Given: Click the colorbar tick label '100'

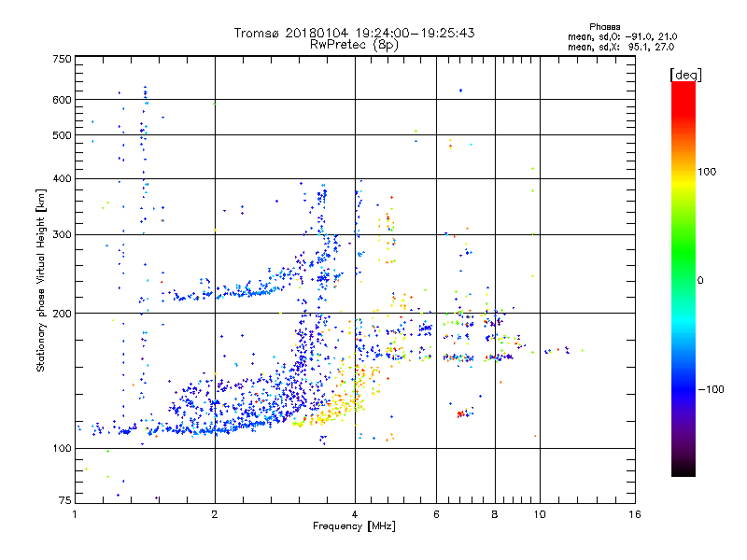Looking at the screenshot, I should 707,172.
